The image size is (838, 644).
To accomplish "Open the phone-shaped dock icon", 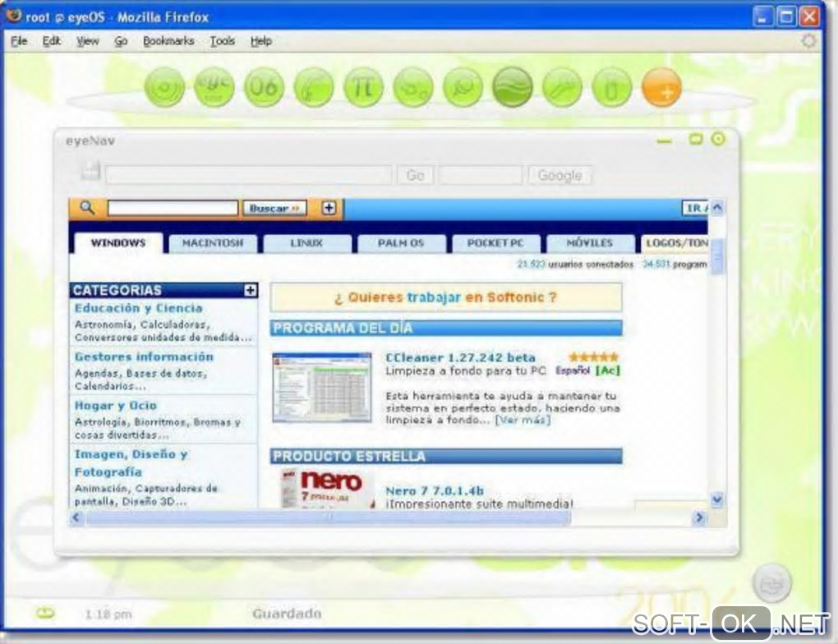I will click(314, 87).
